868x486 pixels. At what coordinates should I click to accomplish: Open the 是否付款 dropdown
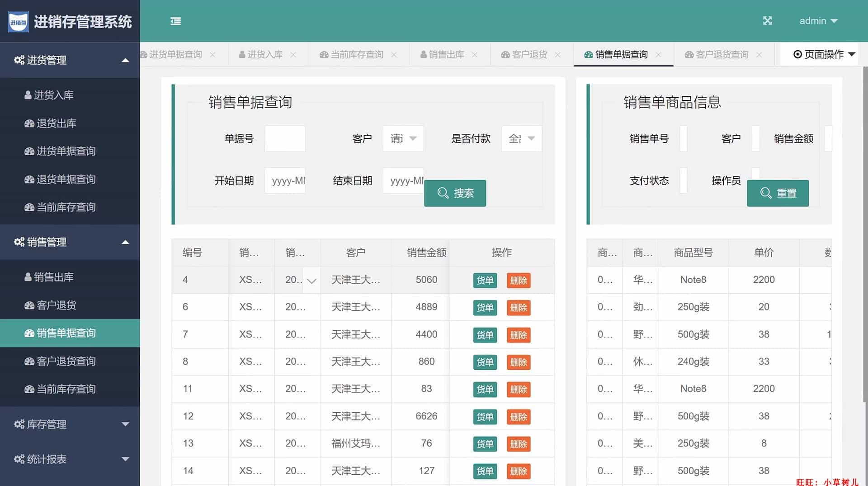pyautogui.click(x=521, y=138)
